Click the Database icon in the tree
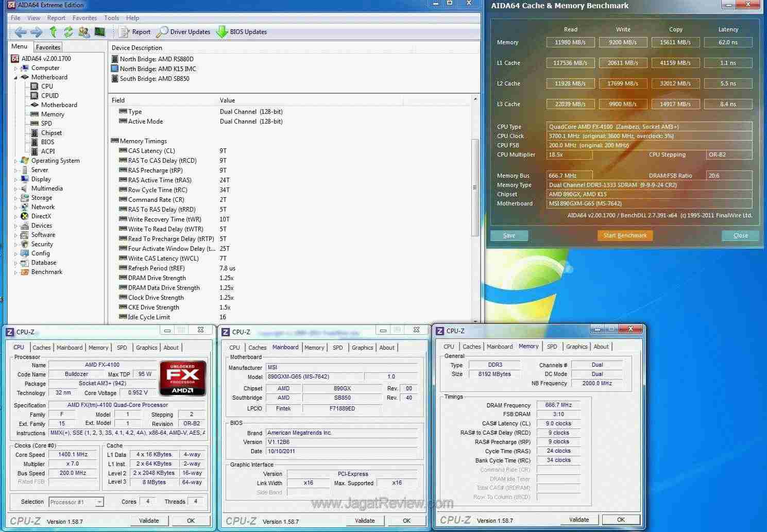Image resolution: width=767 pixels, height=532 pixels. click(25, 263)
